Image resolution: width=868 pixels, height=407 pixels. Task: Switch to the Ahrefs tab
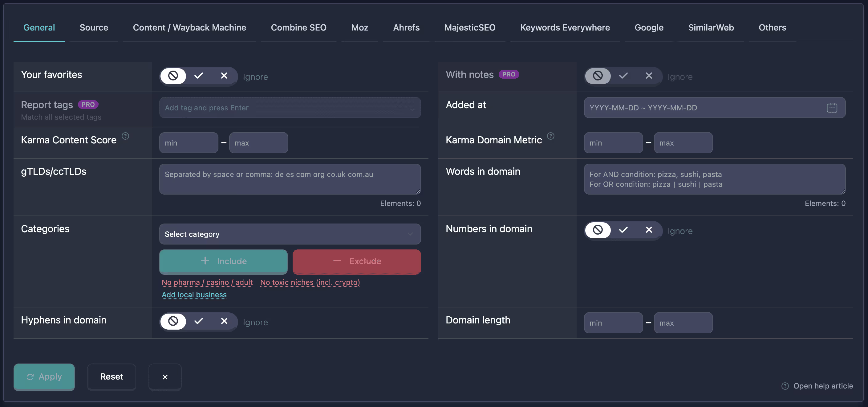pyautogui.click(x=406, y=27)
